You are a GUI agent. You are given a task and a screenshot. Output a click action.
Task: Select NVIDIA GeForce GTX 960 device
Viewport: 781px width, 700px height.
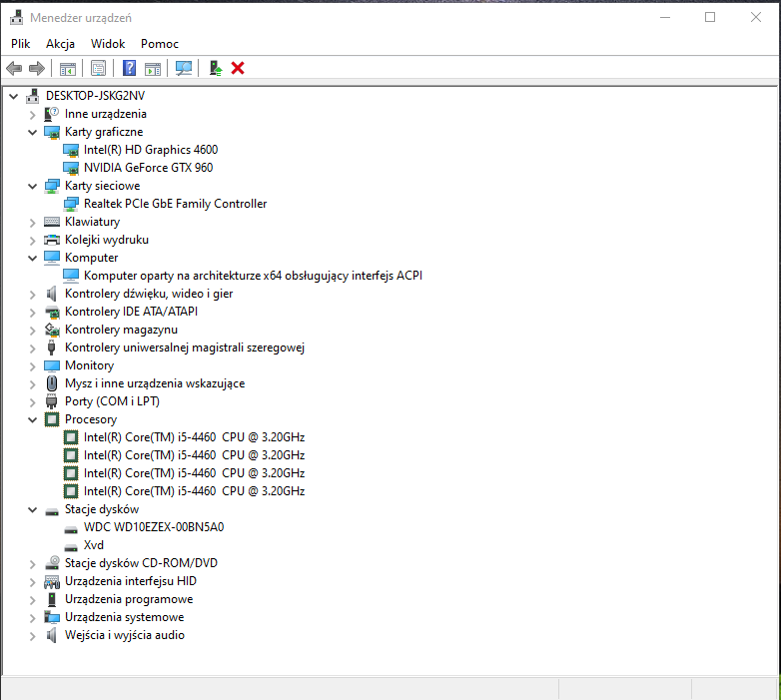(x=148, y=168)
